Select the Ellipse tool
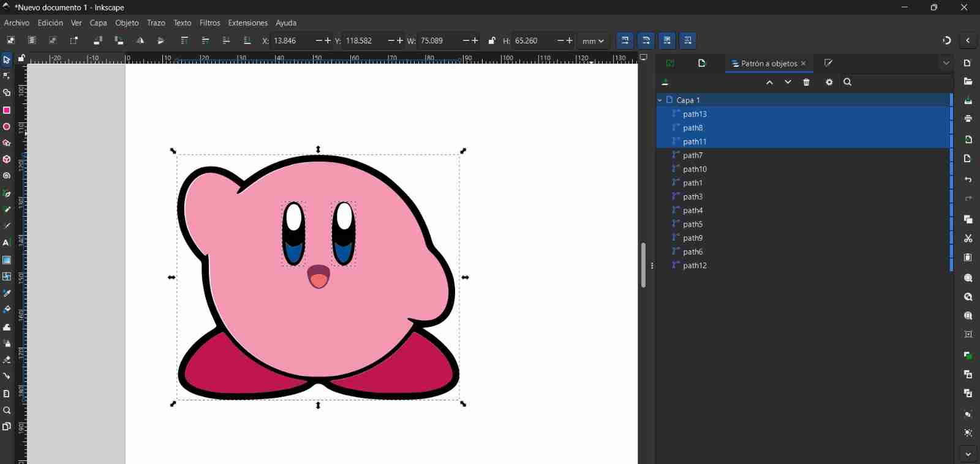This screenshot has width=980, height=464. [7, 127]
